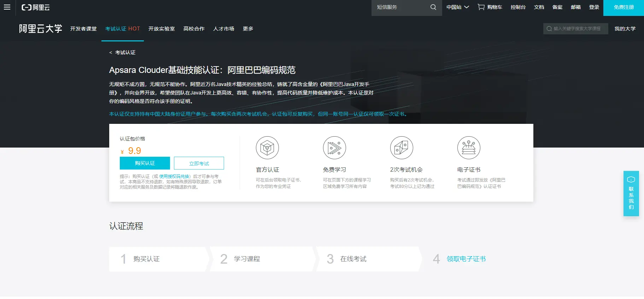Click the 购买认证 button

[145, 163]
